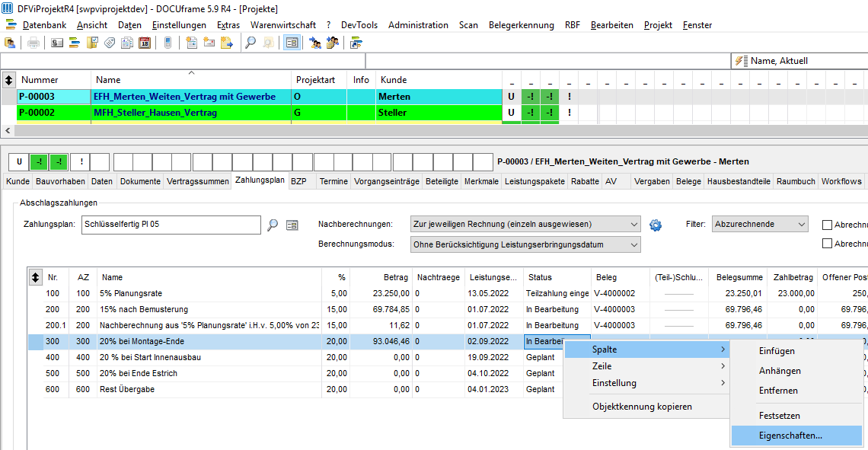Click the new document toolbar icon
This screenshot has height=450, width=868.
coord(192,43)
